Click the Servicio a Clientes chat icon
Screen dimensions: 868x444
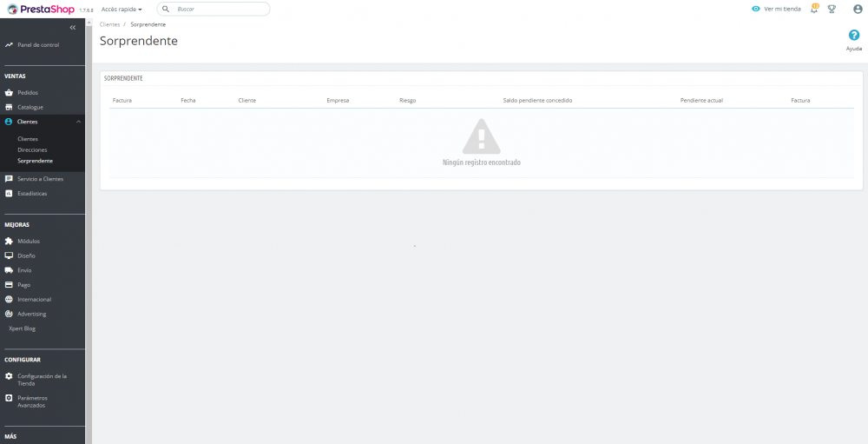9,179
